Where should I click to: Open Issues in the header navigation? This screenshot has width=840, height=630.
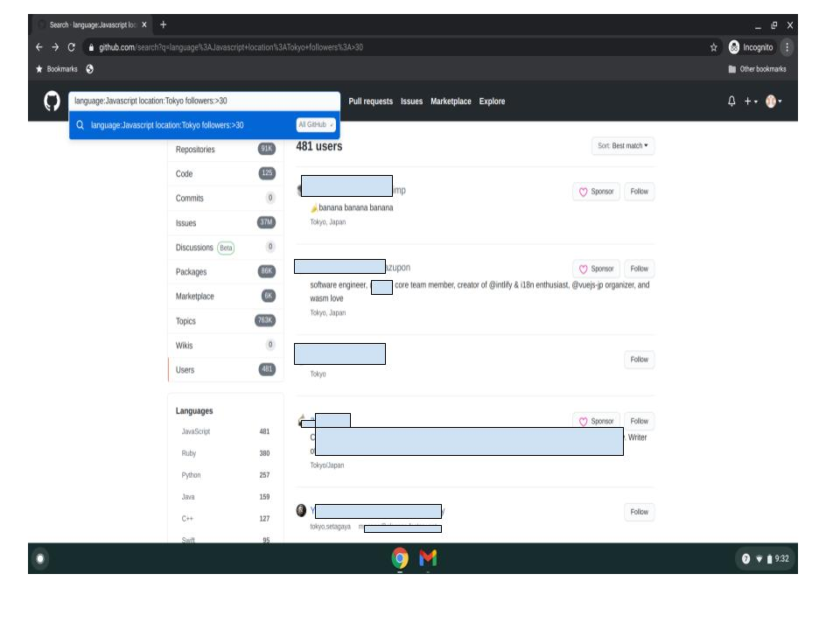coord(411,101)
